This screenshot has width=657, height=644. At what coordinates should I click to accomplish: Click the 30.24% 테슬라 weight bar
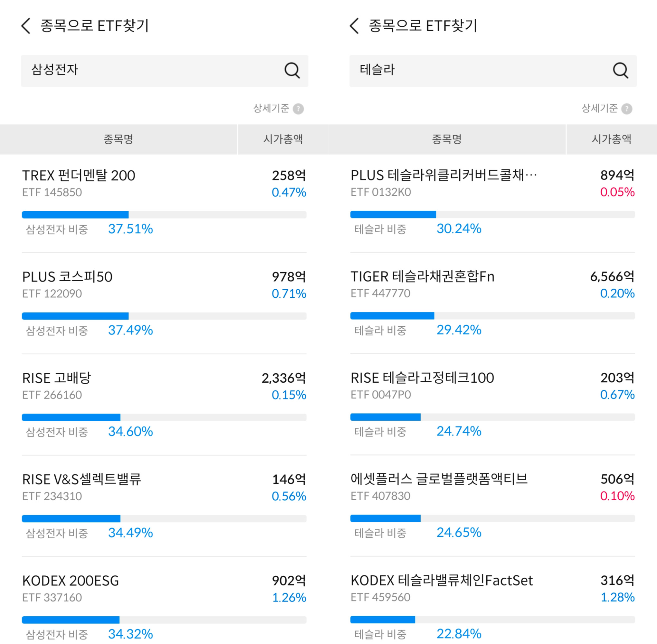pos(492,215)
